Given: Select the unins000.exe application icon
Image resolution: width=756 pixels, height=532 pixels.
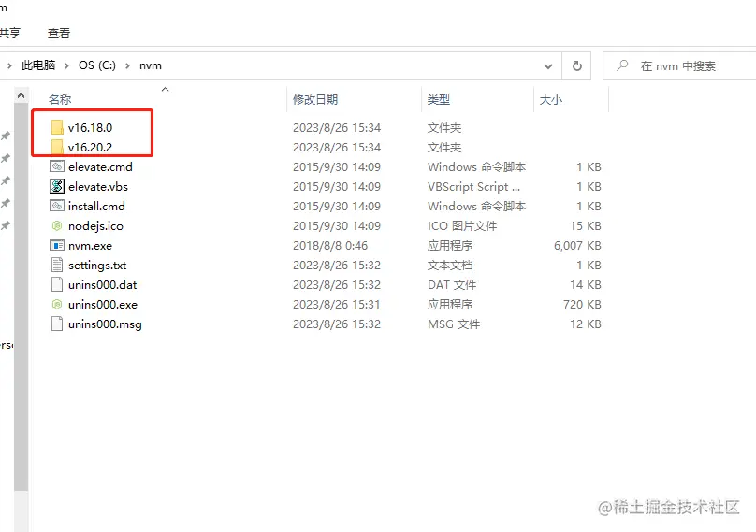Looking at the screenshot, I should point(57,304).
